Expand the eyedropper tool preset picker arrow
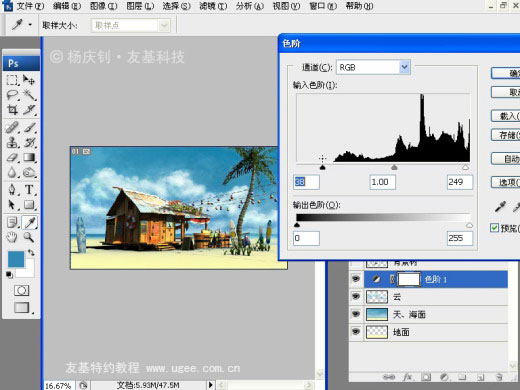 pos(30,24)
